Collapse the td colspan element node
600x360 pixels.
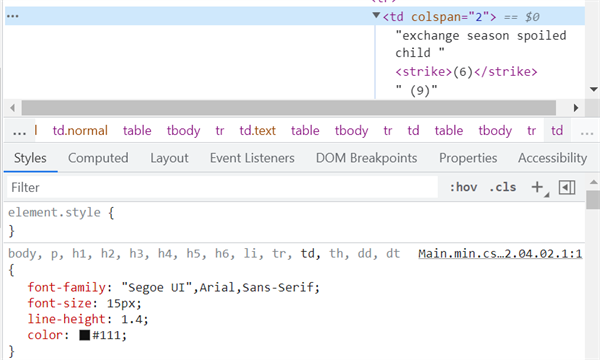[376, 15]
